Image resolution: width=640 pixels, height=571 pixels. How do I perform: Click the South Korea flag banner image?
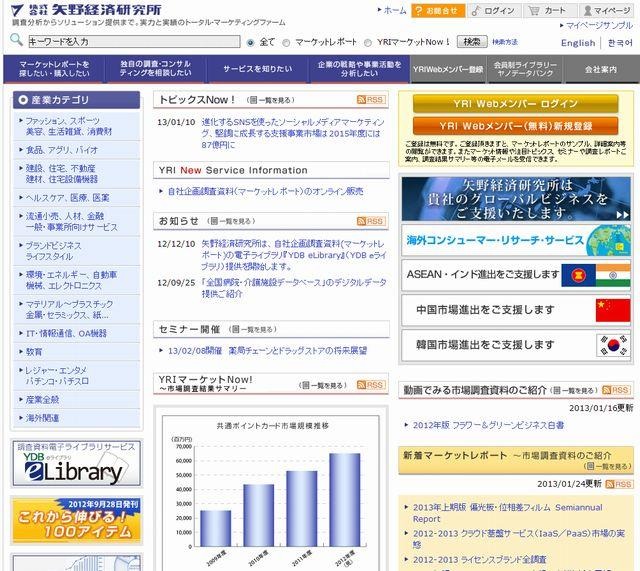(x=613, y=345)
